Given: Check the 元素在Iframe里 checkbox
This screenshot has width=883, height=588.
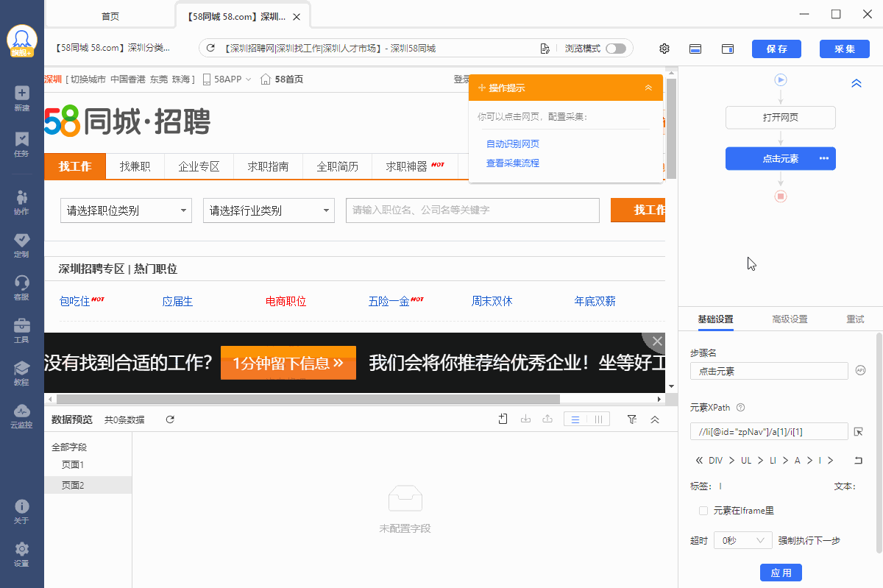Looking at the screenshot, I should click(703, 510).
